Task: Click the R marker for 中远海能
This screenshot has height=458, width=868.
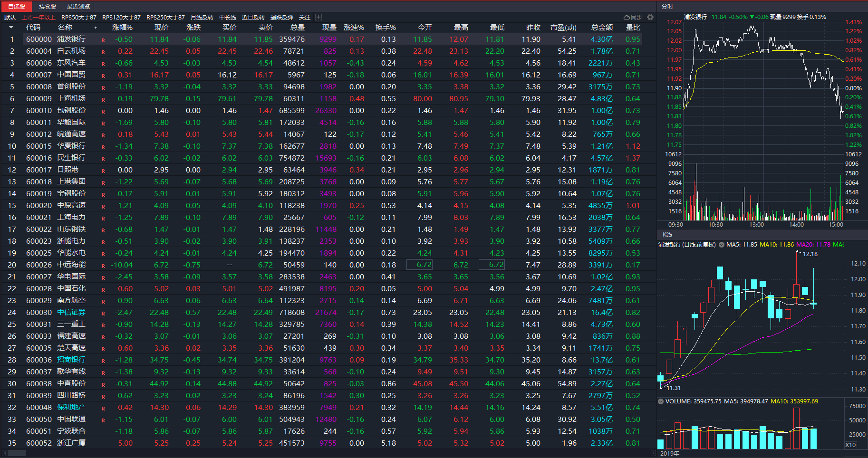Action: coord(103,266)
